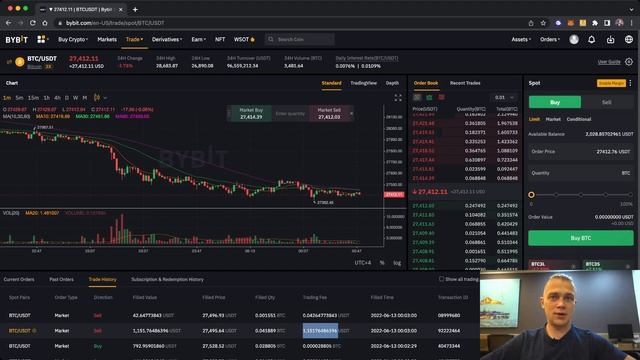Check the Show all trading pairs checkbox
Image resolution: width=640 pixels, height=360 pixels.
pos(441,279)
